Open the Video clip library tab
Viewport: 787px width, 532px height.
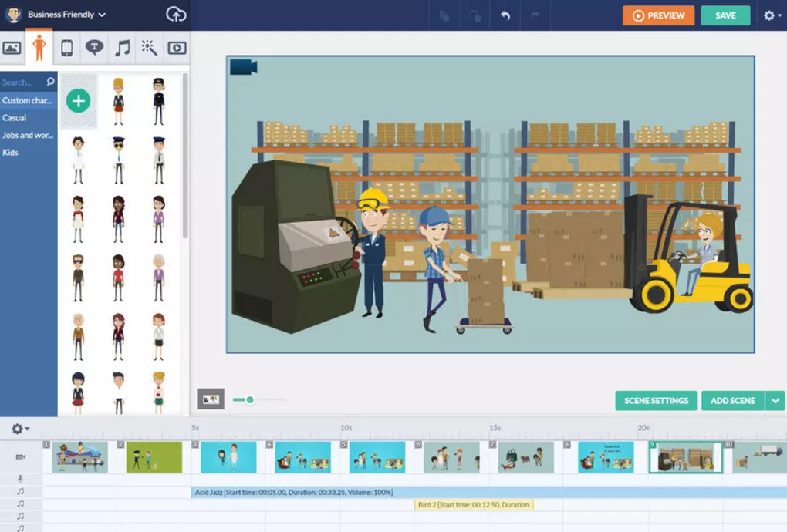click(x=177, y=48)
